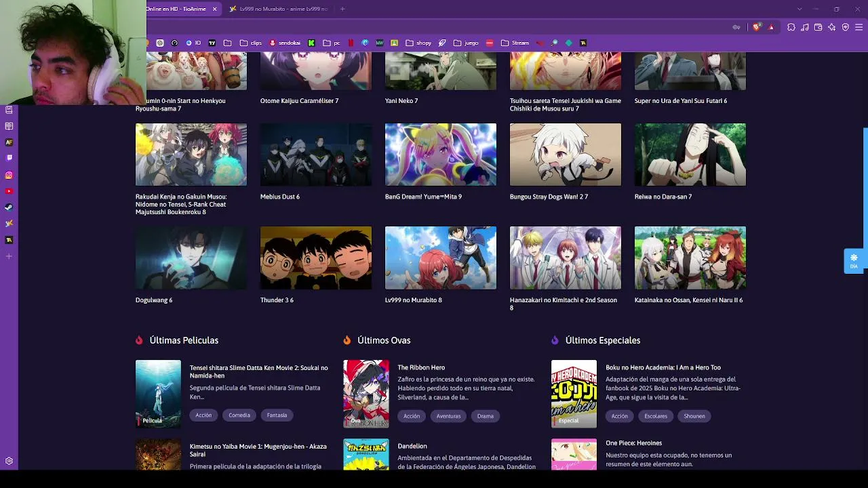Viewport: 868px width, 488px height.
Task: Open Yani Neko 7 title link
Action: click(x=401, y=100)
